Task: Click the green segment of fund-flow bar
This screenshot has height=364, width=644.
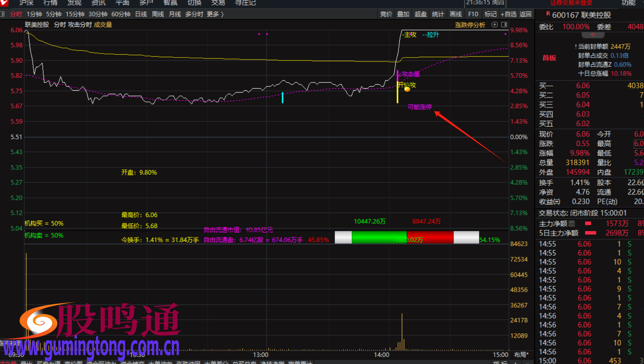Action: [379, 237]
